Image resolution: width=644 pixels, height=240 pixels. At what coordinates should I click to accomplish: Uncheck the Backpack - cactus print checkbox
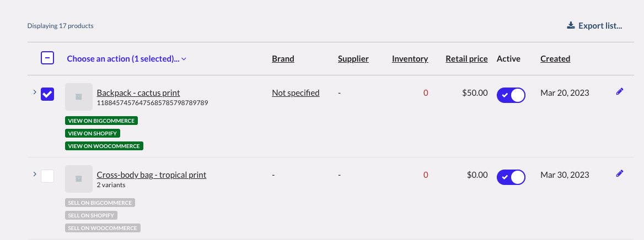[47, 94]
